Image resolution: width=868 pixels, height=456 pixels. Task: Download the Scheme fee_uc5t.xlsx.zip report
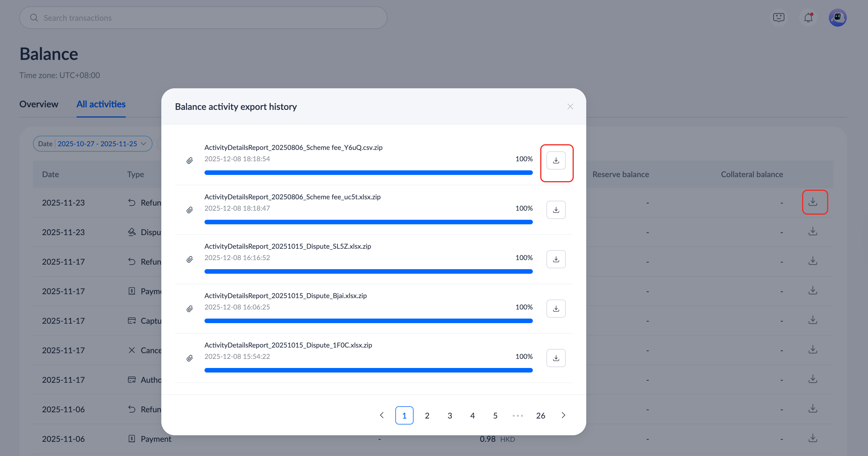(556, 210)
